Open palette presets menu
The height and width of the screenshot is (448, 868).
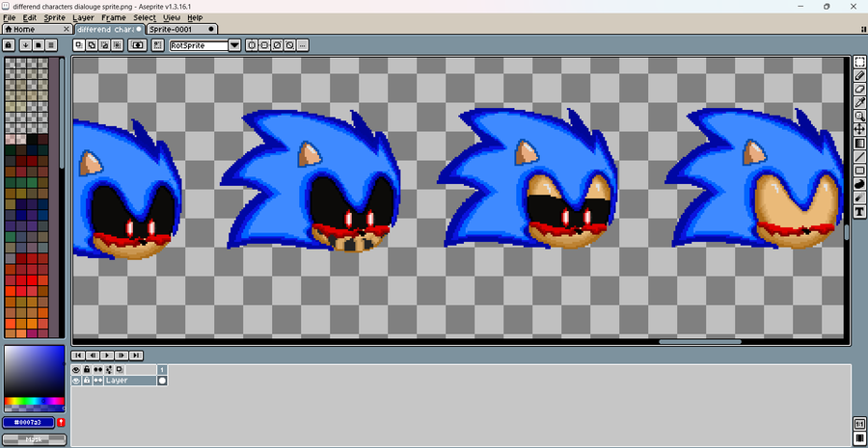[39, 45]
